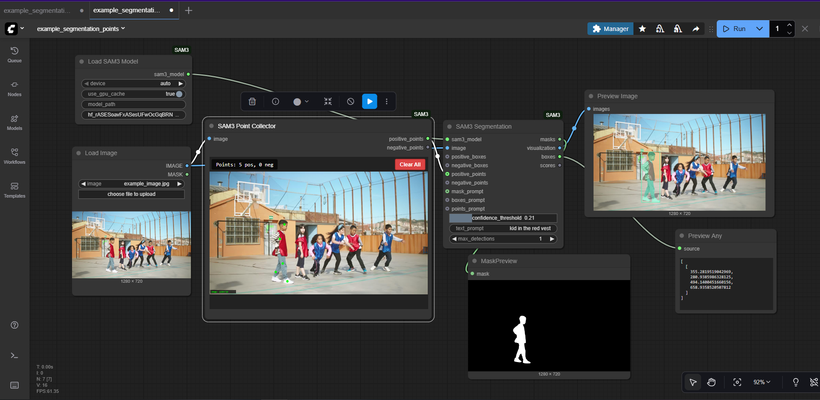Open the Manager button
This screenshot has width=820, height=400.
tap(610, 29)
